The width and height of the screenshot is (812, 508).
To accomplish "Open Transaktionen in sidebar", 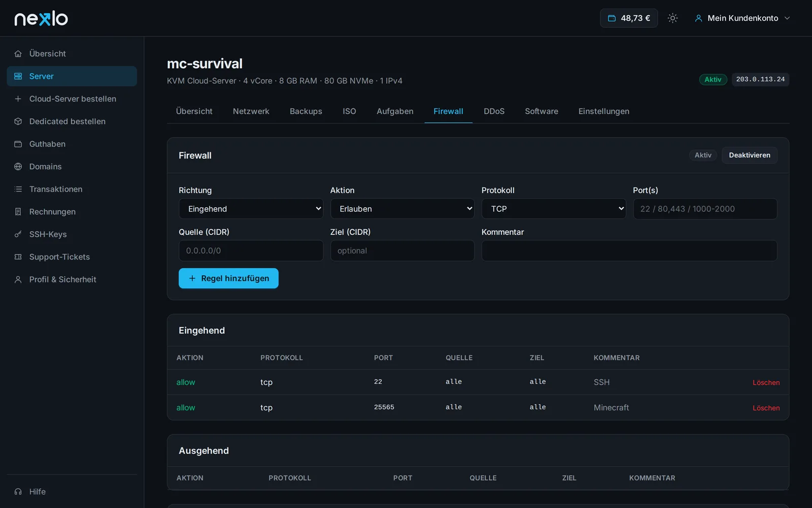I will point(72,189).
